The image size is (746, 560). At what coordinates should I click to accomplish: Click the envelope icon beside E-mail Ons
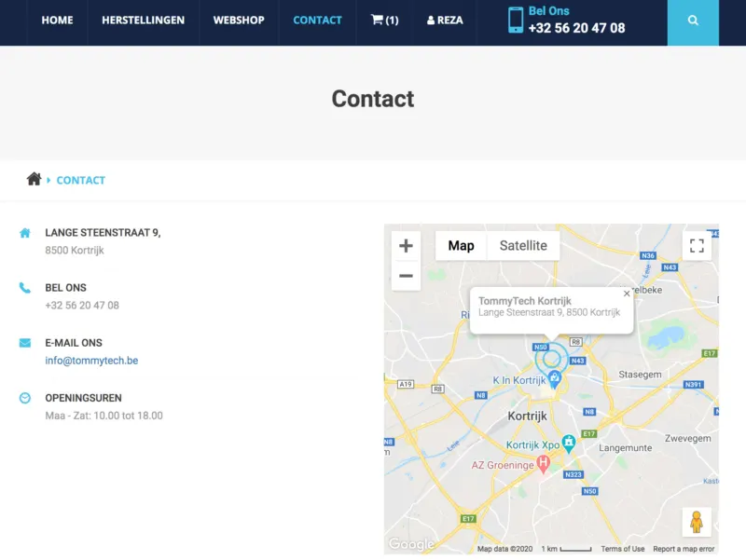25,343
